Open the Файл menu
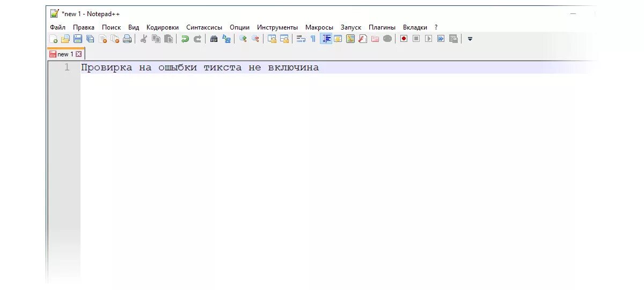644x290 pixels. point(57,27)
